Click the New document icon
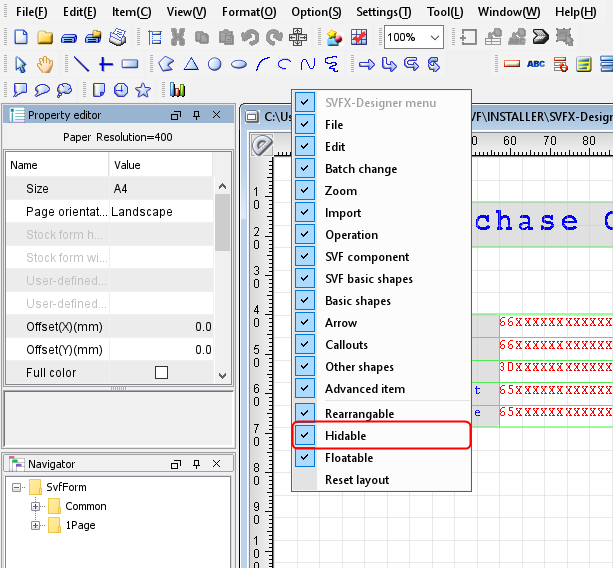This screenshot has height=568, width=613. click(23, 37)
